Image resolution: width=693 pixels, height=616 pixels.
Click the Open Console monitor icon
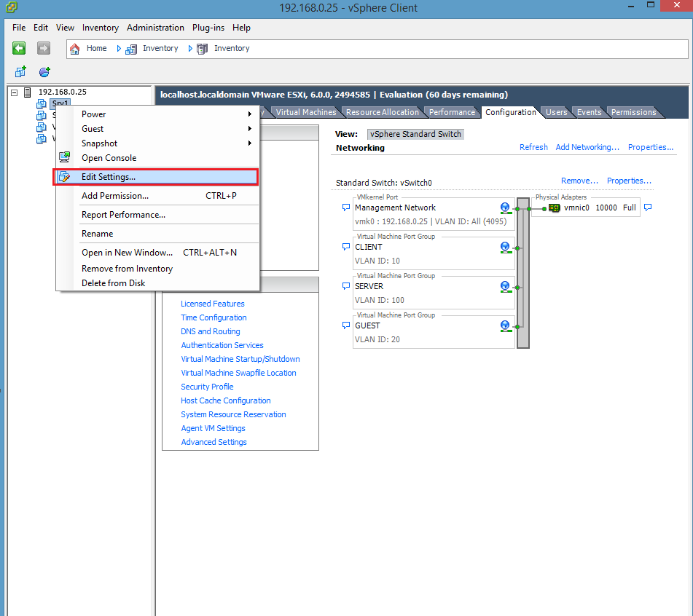pyautogui.click(x=65, y=157)
